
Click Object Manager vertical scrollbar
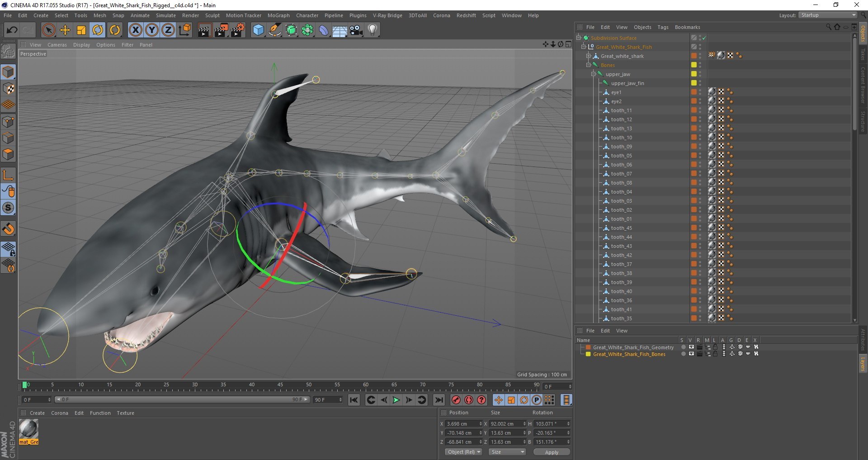854,84
